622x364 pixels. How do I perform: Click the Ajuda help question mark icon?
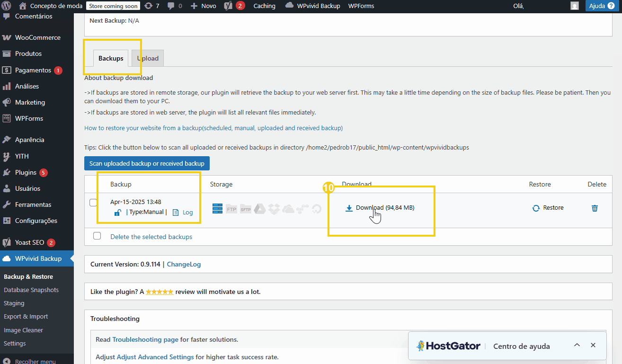tap(611, 6)
